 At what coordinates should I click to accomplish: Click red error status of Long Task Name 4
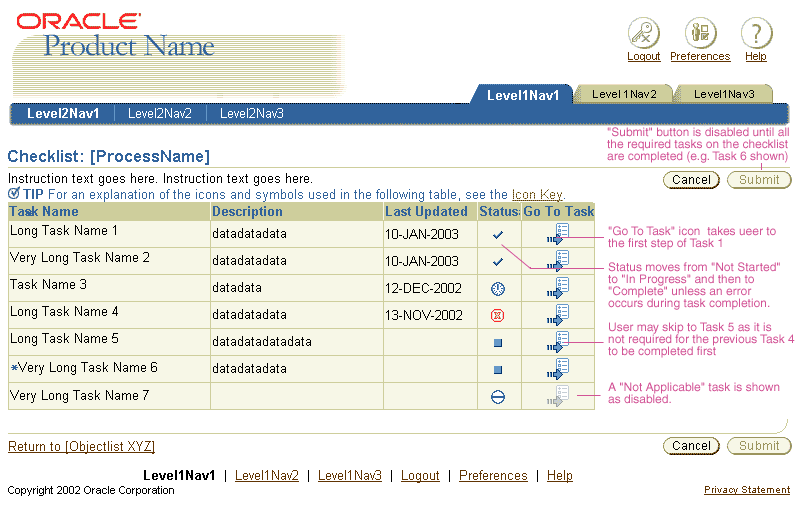coord(497,316)
